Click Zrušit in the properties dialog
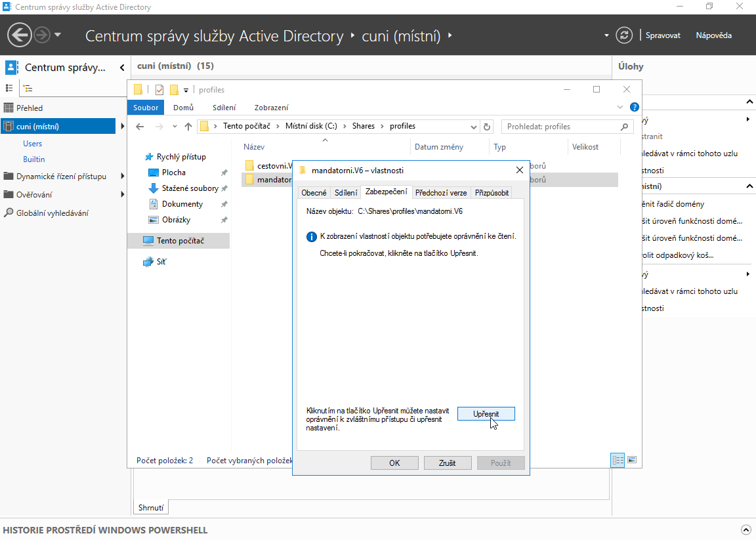 448,463
